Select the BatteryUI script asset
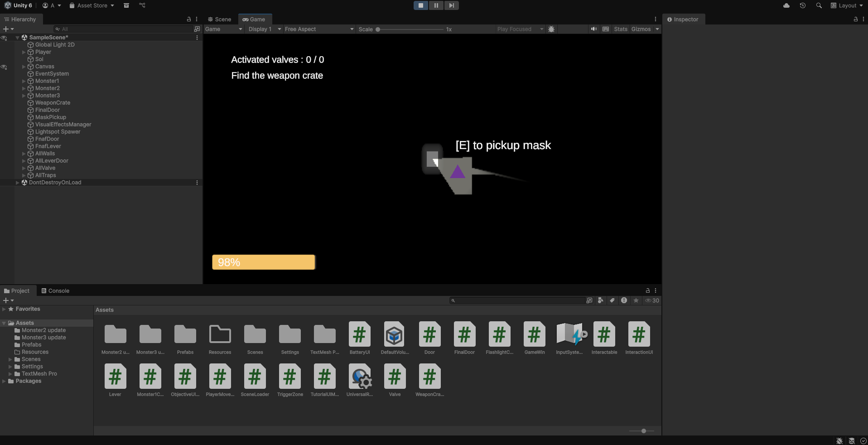 coord(360,335)
